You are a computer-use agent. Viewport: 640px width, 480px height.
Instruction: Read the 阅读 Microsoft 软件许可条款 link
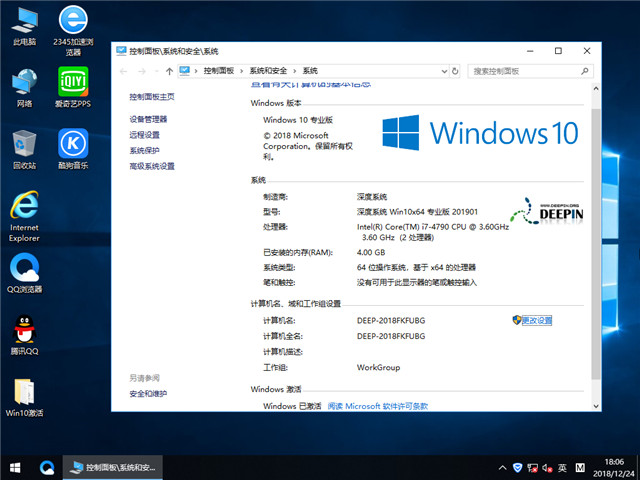(x=378, y=406)
